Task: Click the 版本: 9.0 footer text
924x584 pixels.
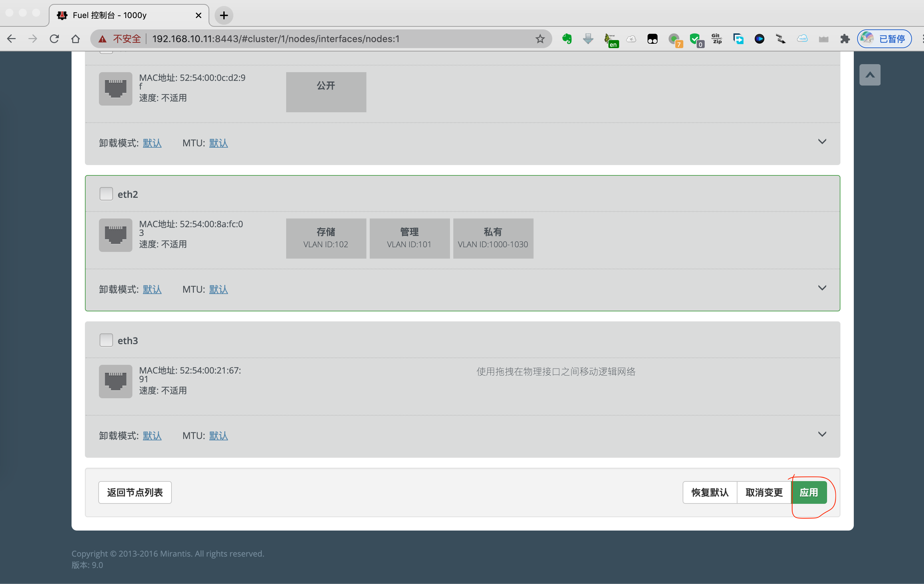Action: pos(87,565)
